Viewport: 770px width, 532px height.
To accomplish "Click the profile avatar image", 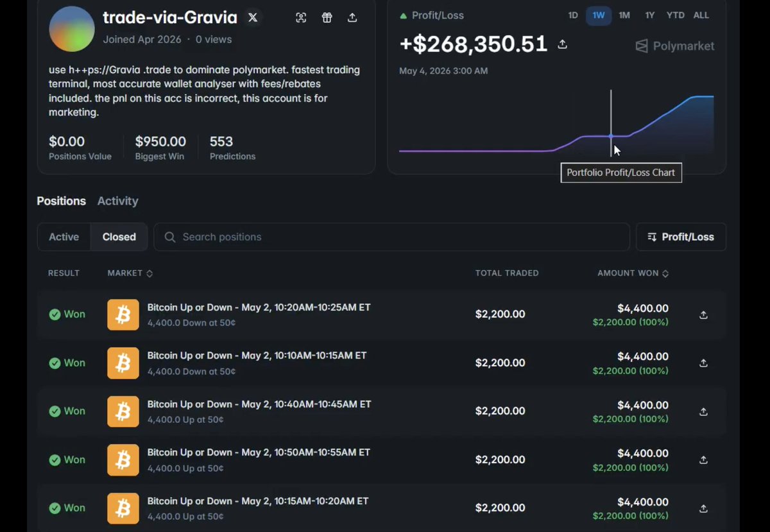I will tap(72, 29).
